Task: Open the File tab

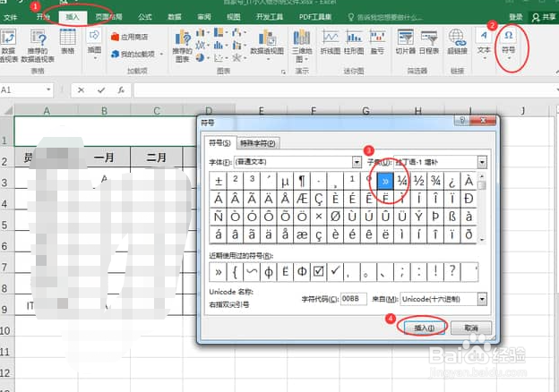Action: tap(11, 17)
